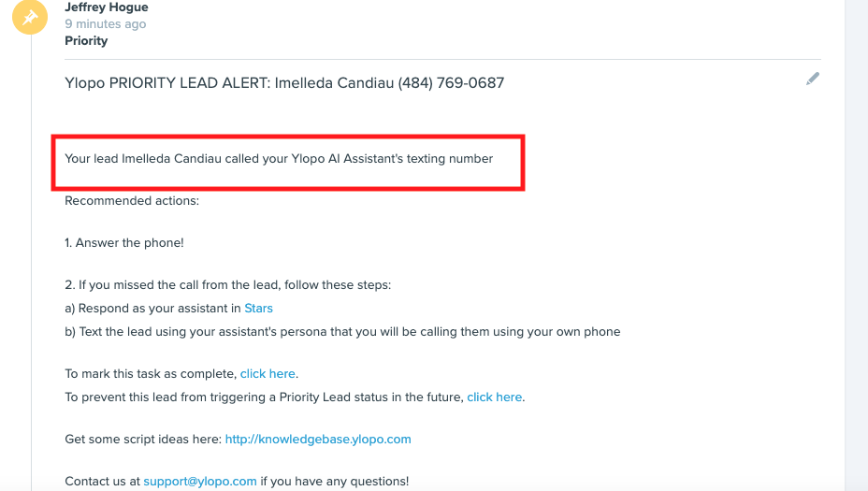This screenshot has width=868, height=491.
Task: Click the highlighted sentence about the lead calling
Action: (279, 159)
